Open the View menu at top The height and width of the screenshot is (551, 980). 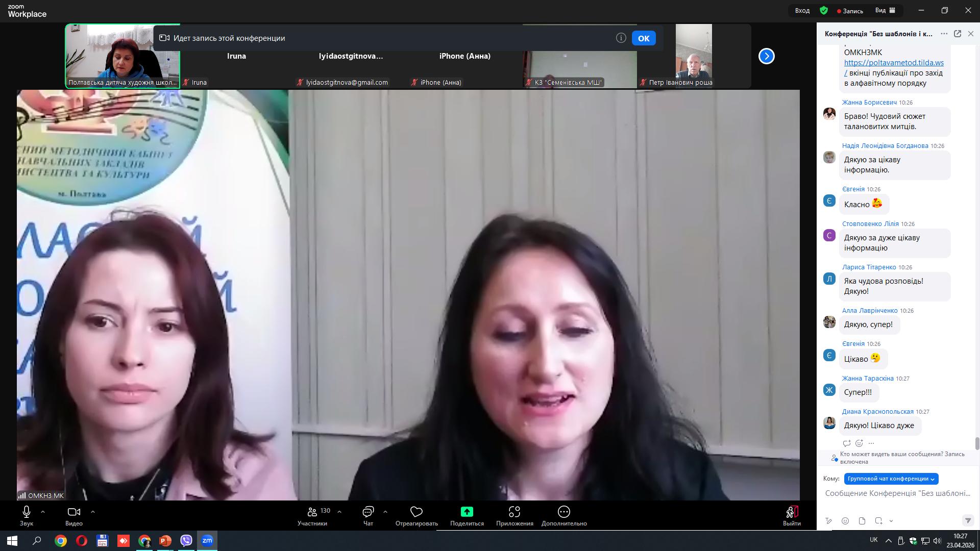pyautogui.click(x=885, y=10)
